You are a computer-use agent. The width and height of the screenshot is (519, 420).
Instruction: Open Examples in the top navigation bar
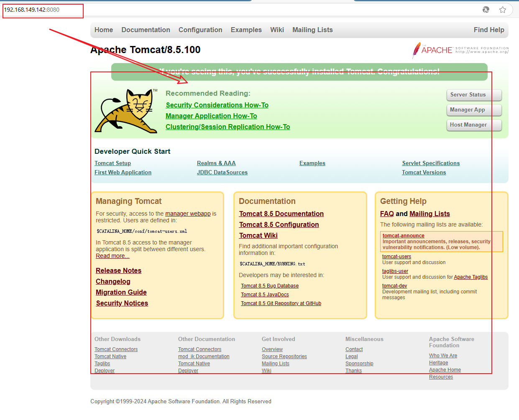pos(246,30)
